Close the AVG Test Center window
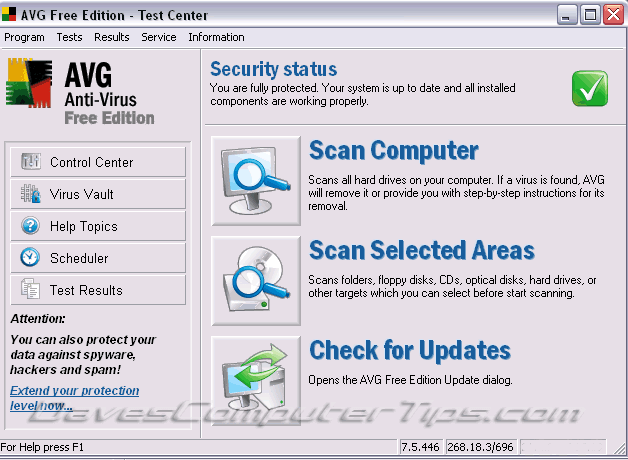This screenshot has height=460, width=628. click(614, 15)
